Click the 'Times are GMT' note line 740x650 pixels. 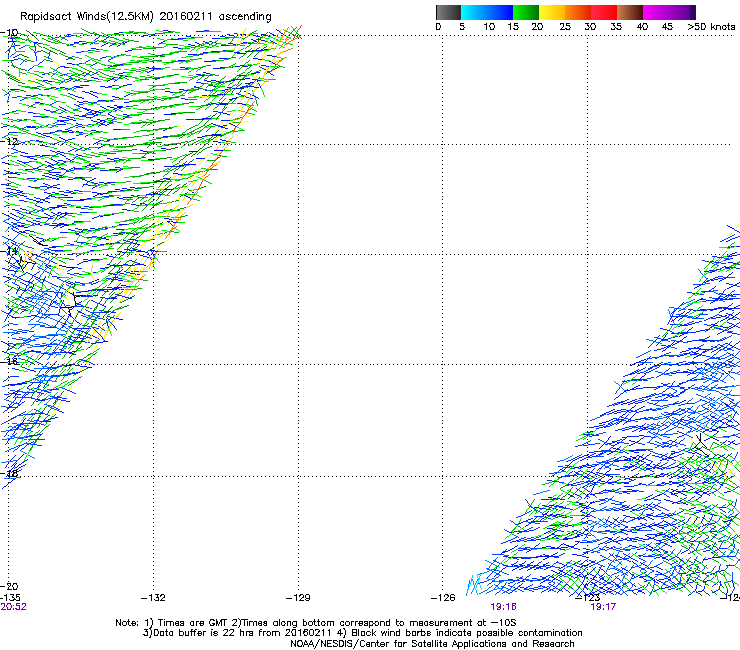(x=315, y=623)
